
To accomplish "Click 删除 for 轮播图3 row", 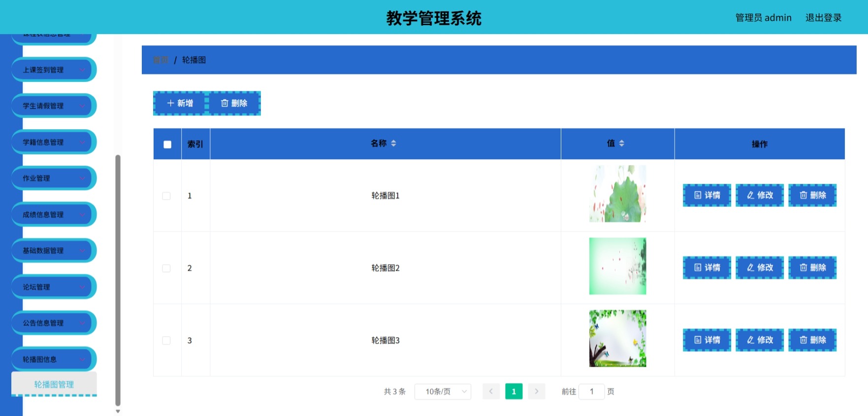I will [812, 340].
